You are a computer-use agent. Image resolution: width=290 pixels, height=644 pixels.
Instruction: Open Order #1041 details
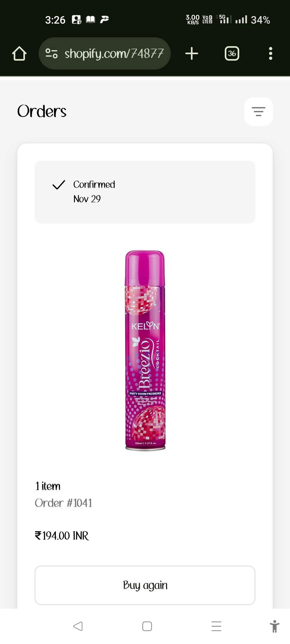coord(63,503)
